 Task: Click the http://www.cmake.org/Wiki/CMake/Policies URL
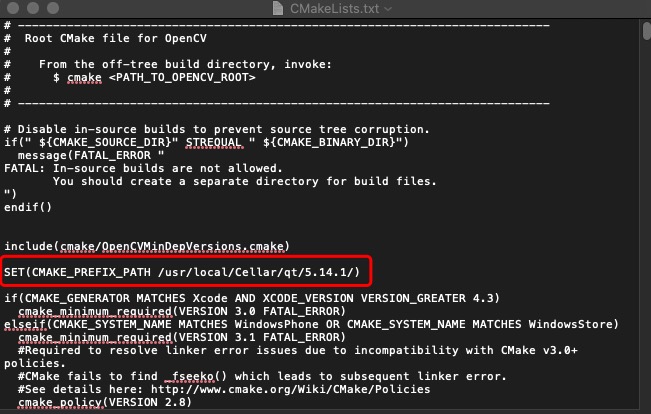(x=291, y=390)
